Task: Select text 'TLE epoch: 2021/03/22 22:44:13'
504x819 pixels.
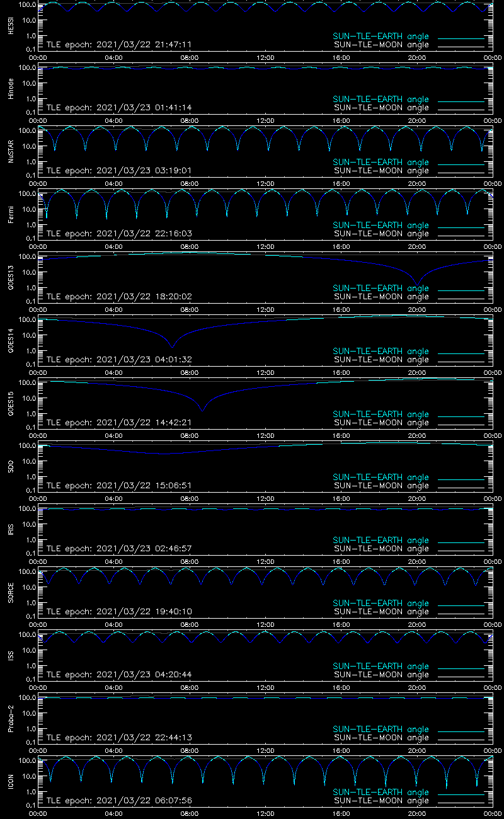Action: click(119, 738)
